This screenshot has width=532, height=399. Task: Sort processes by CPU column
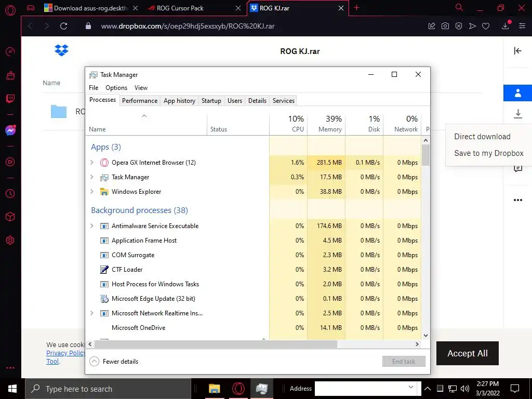(288, 124)
